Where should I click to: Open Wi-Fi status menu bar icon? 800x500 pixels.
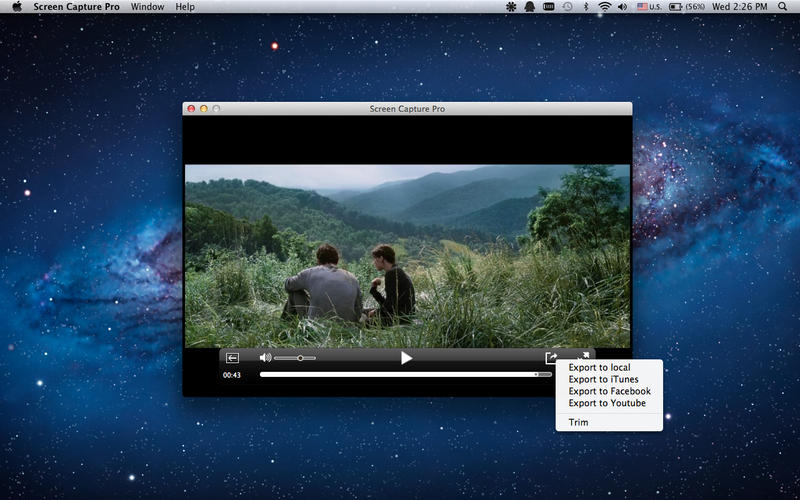click(604, 7)
